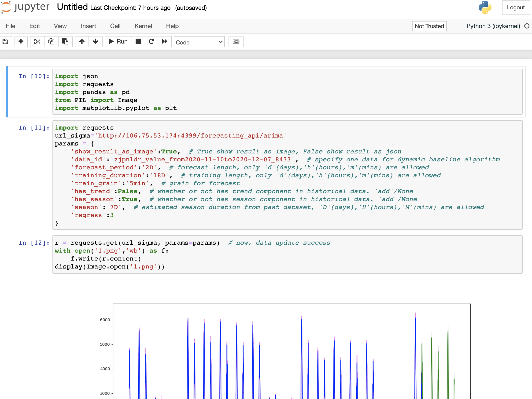
Task: Click the (autosaved) status text
Action: [191, 8]
